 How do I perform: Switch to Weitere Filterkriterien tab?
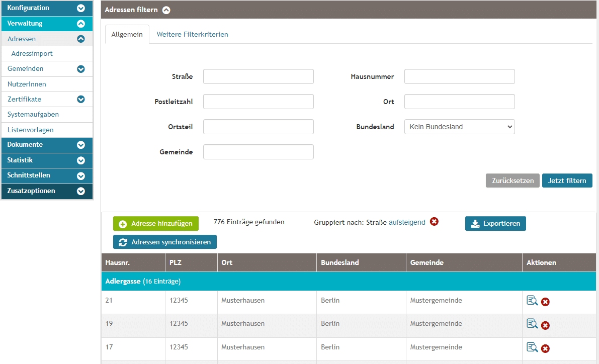pyautogui.click(x=192, y=35)
